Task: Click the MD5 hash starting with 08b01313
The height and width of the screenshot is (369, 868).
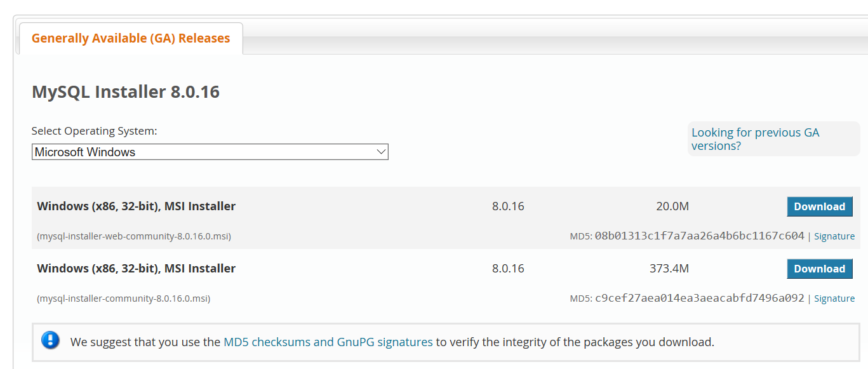Action: click(700, 236)
